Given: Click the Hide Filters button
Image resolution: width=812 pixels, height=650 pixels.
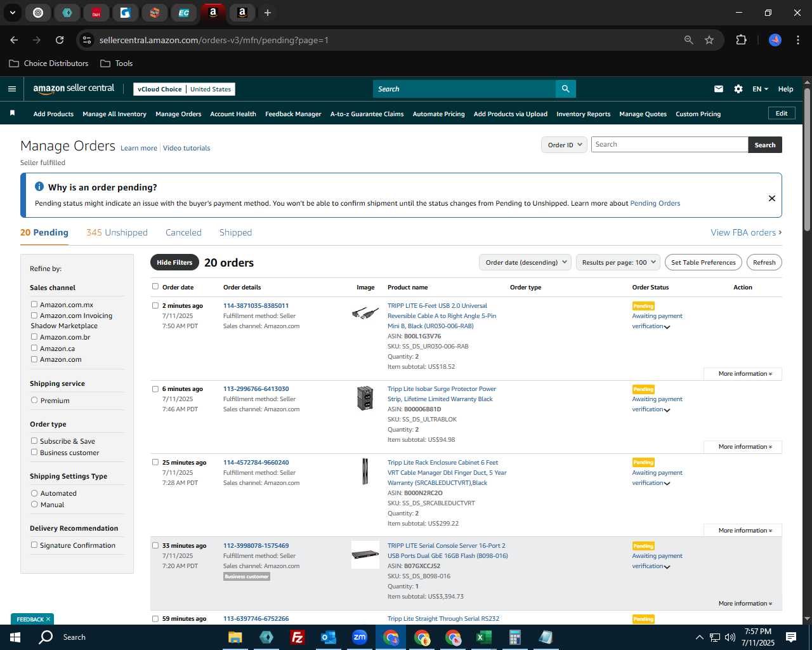Looking at the screenshot, I should (x=174, y=262).
